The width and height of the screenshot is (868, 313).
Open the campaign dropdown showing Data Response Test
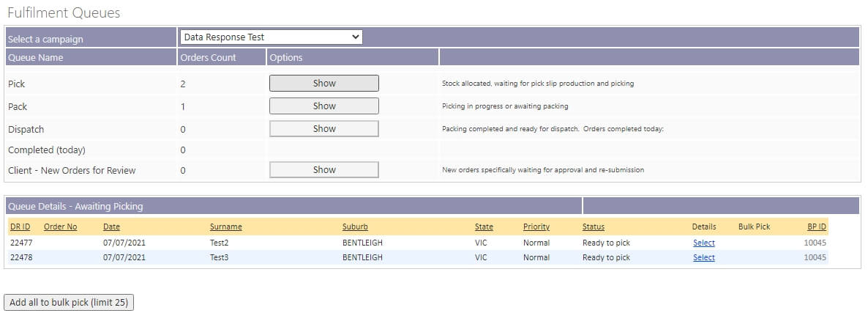[x=272, y=37]
